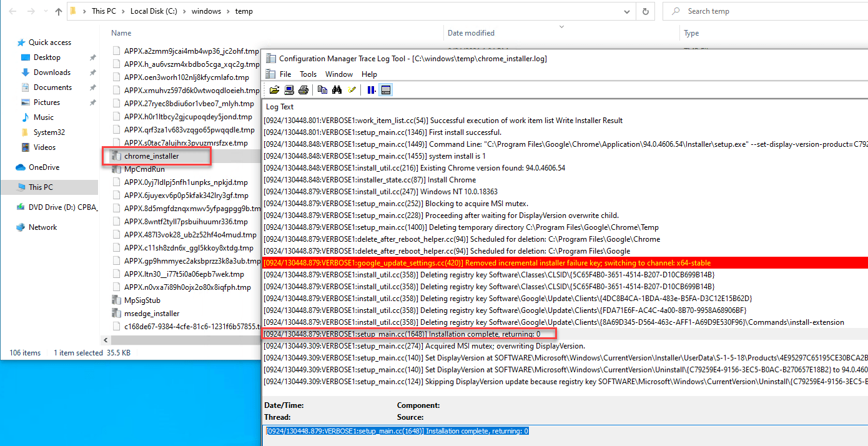Viewport: 868px width, 446px height.
Task: Open the Date modified column filter arrow
Action: coord(561,27)
